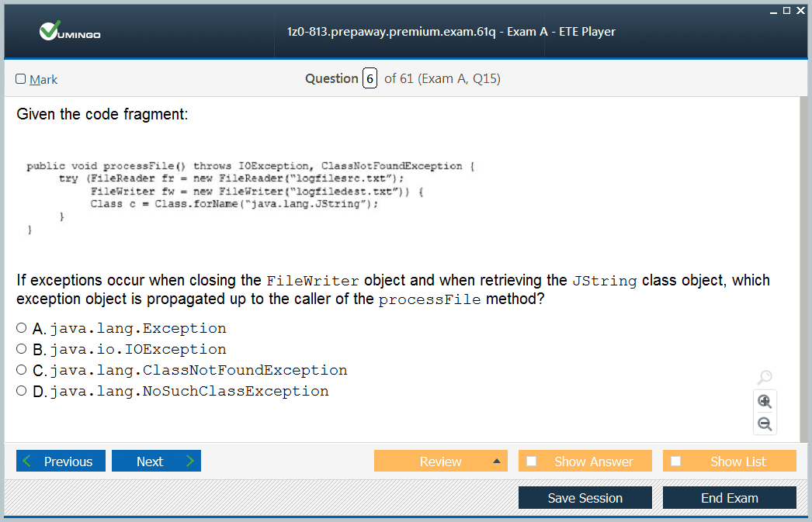Click the green left arrow on Previous
812x522 pixels.
[x=27, y=461]
